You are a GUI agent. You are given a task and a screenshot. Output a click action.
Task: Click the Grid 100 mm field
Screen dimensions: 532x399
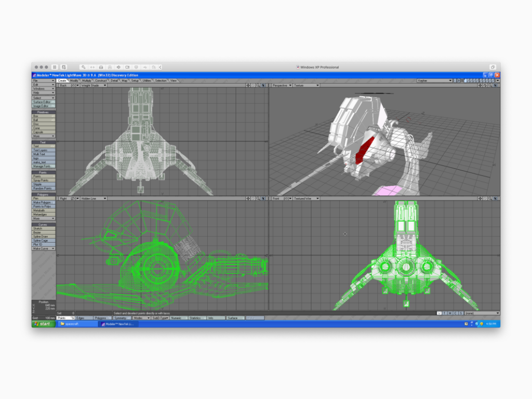[x=44, y=318]
